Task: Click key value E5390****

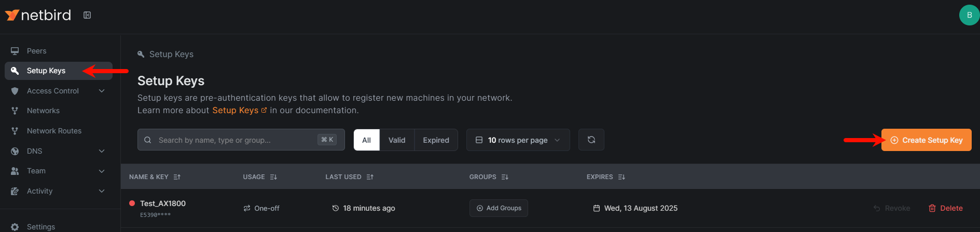Action: pyautogui.click(x=155, y=215)
